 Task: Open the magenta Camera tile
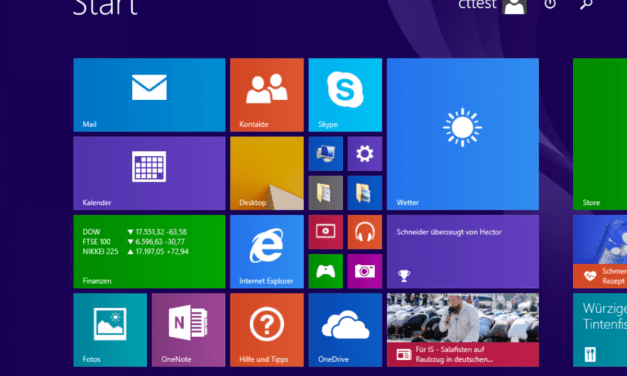click(365, 271)
